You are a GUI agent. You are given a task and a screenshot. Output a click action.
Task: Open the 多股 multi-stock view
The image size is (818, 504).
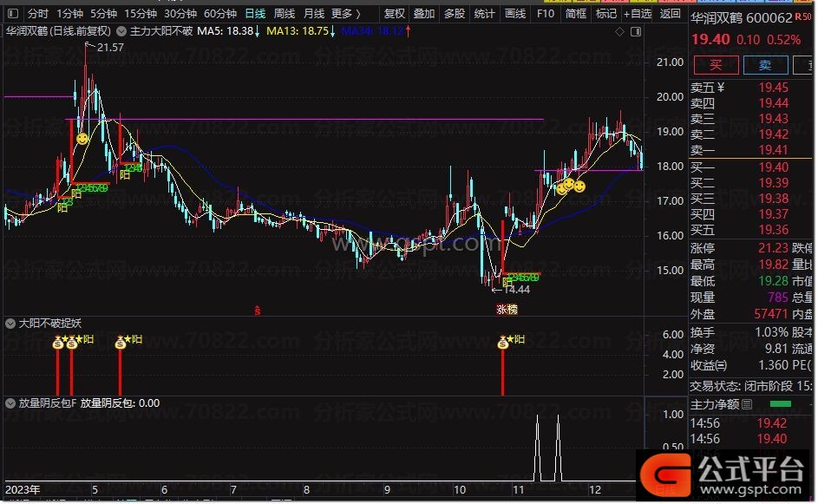pos(455,14)
